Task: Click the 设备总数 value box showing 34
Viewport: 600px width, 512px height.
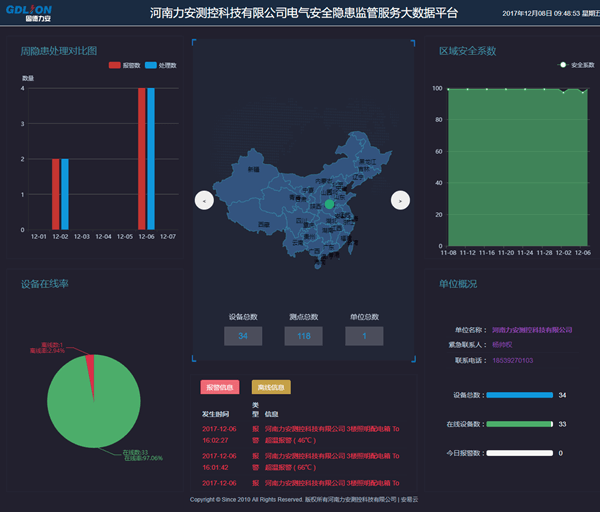Action: point(243,337)
